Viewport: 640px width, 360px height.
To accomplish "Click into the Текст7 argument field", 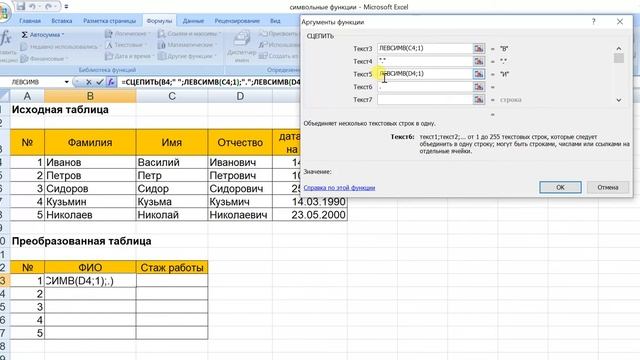I will click(x=425, y=100).
